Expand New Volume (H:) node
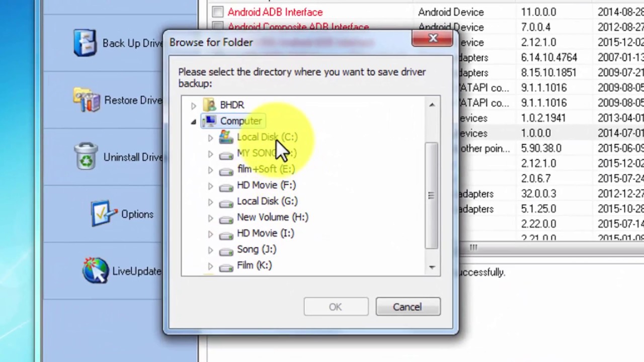The width and height of the screenshot is (644, 362). click(x=210, y=218)
